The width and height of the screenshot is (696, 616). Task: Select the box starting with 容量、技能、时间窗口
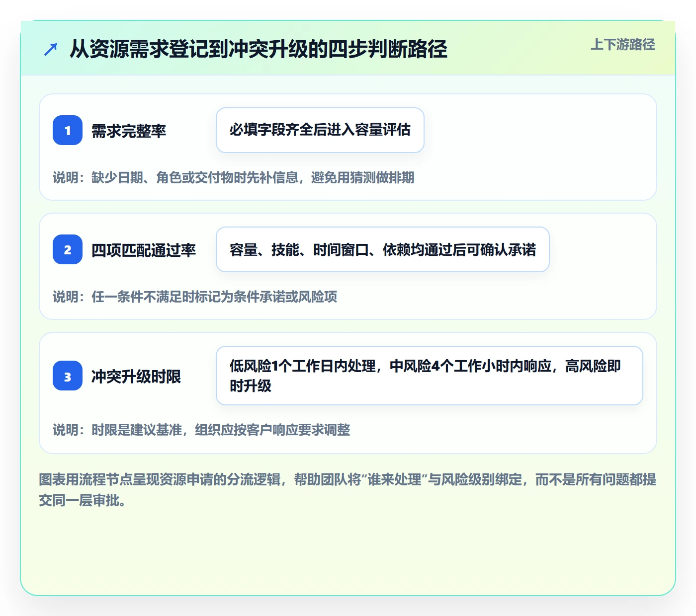tap(383, 249)
